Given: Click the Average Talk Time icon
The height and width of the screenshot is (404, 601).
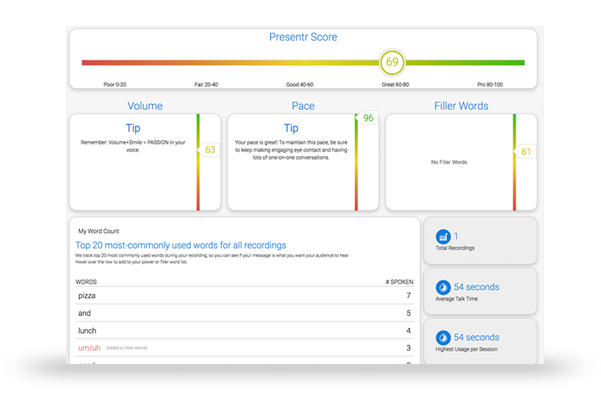Looking at the screenshot, I should coord(443,288).
